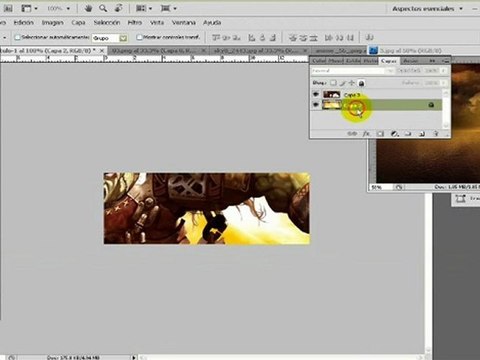The image size is (480, 360).
Task: Open the Ventana menu
Action: click(x=183, y=23)
